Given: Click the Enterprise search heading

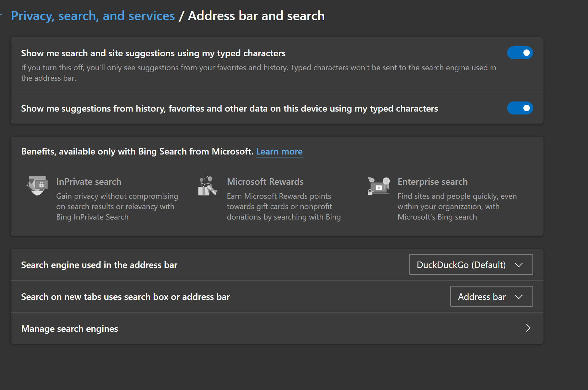Looking at the screenshot, I should pyautogui.click(x=432, y=182).
